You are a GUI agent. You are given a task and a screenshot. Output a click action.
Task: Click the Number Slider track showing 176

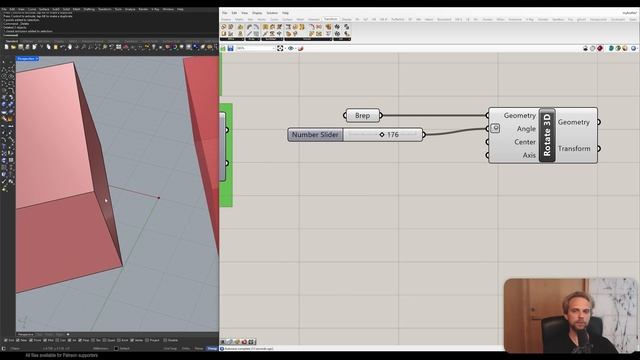click(x=382, y=135)
